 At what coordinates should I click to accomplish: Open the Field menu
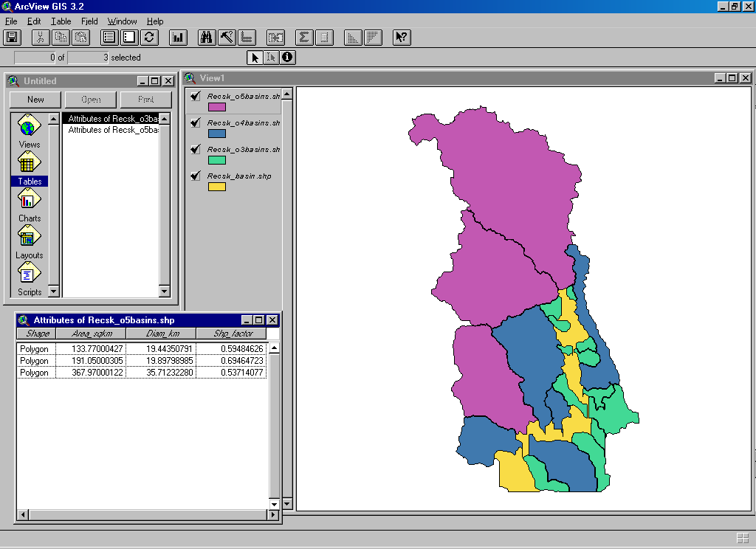pyautogui.click(x=89, y=21)
